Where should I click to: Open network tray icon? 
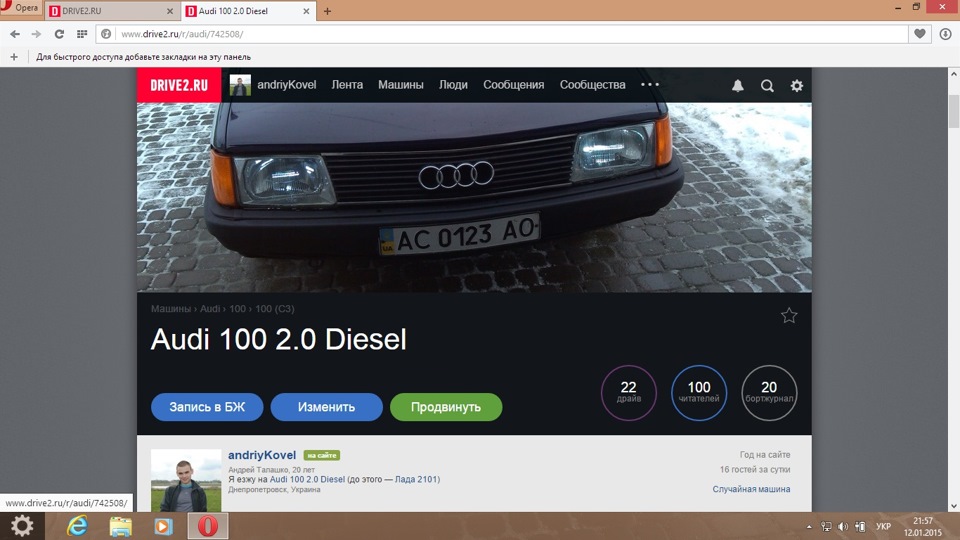point(826,527)
